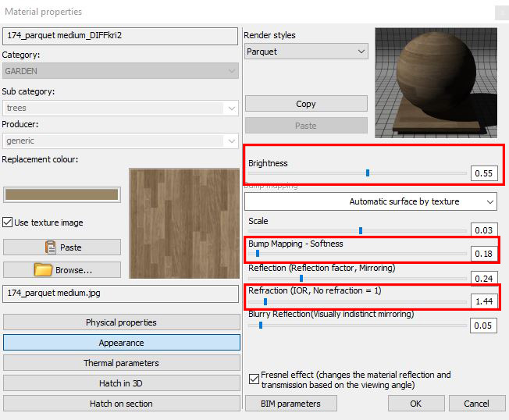Screen dimensions: 509x420
Task: Open Thermal parameters section
Action: pyautogui.click(x=122, y=363)
